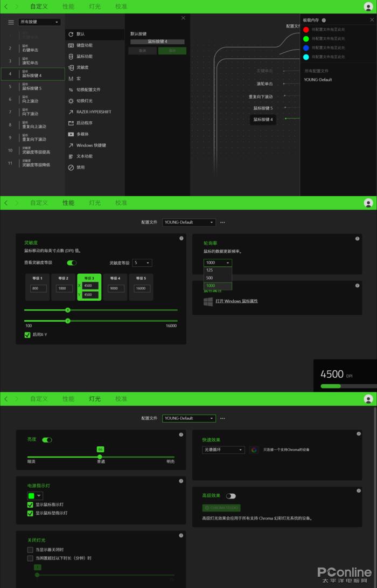Open the three-dots menu on 性能 screen
This screenshot has height=588, width=377.
pos(222,223)
